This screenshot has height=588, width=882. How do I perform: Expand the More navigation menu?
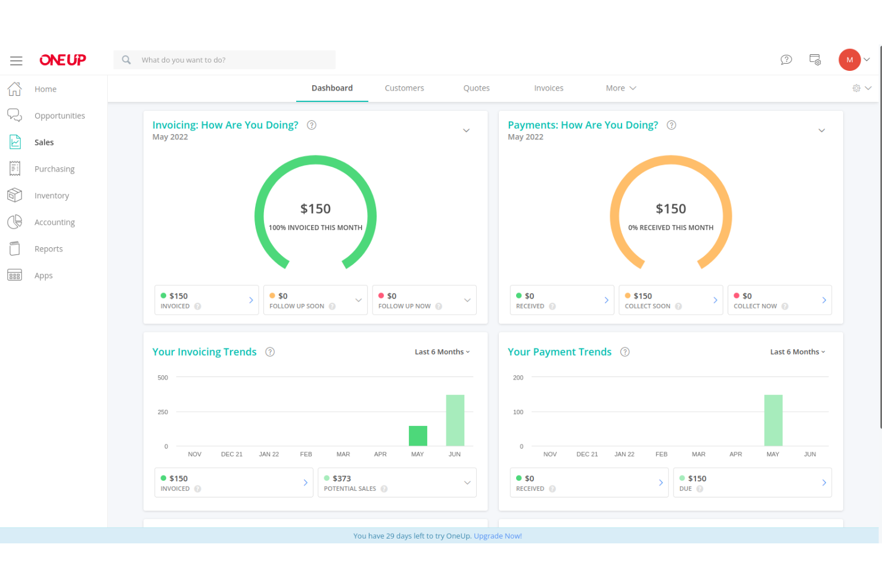(x=620, y=88)
